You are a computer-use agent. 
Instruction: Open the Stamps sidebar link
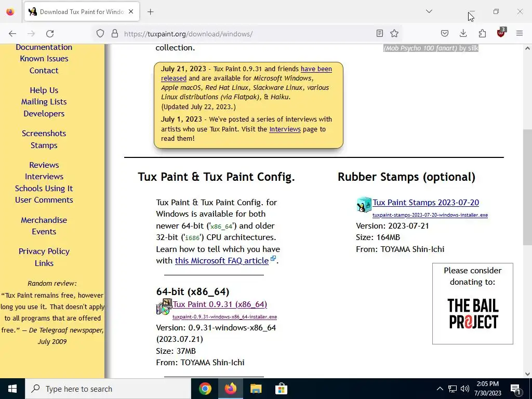point(44,145)
